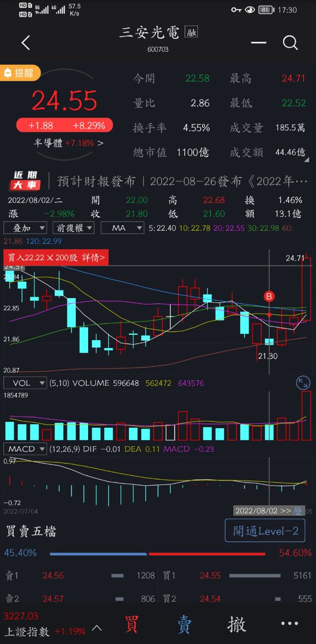Tap the minus icon in the header
This screenshot has width=316, height=644.
pyautogui.click(x=258, y=42)
